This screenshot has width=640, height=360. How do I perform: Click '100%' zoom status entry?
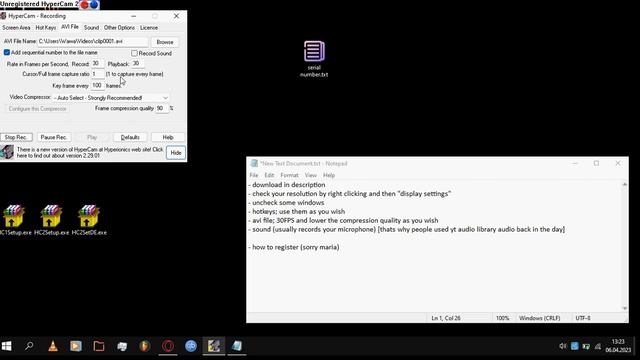pyautogui.click(x=502, y=318)
